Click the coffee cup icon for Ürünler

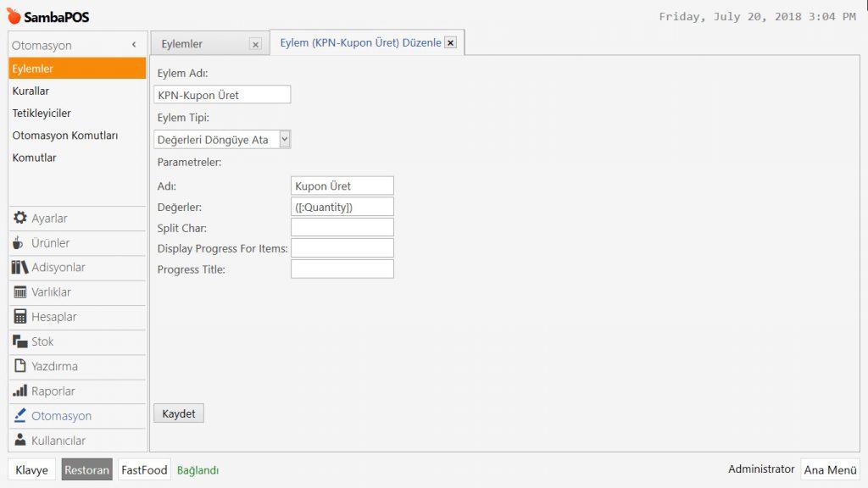point(19,243)
